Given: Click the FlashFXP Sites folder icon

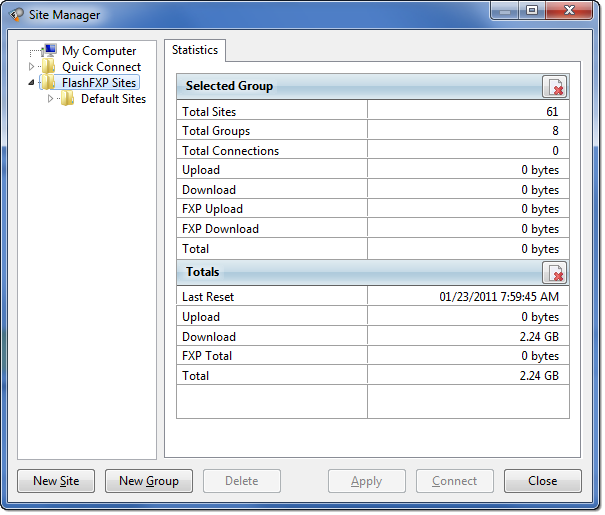Looking at the screenshot, I should point(49,83).
